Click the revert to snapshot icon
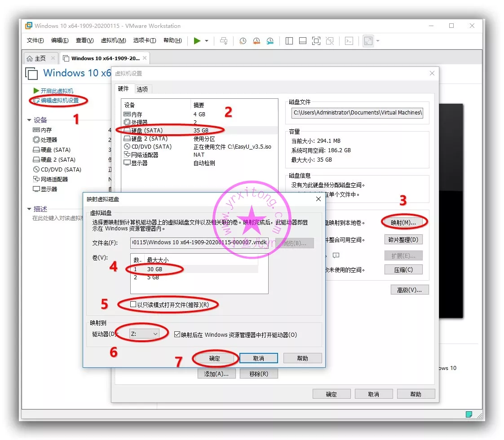 [256, 41]
